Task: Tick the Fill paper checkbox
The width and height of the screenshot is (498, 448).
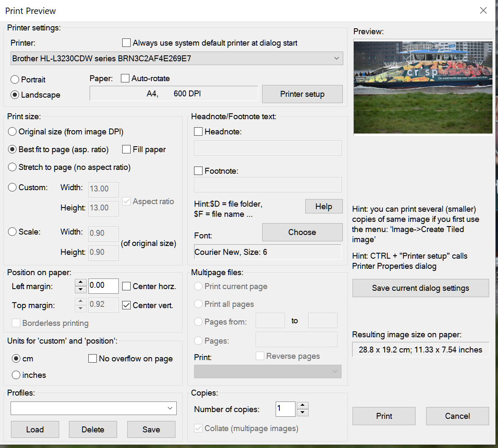Action: (126, 149)
